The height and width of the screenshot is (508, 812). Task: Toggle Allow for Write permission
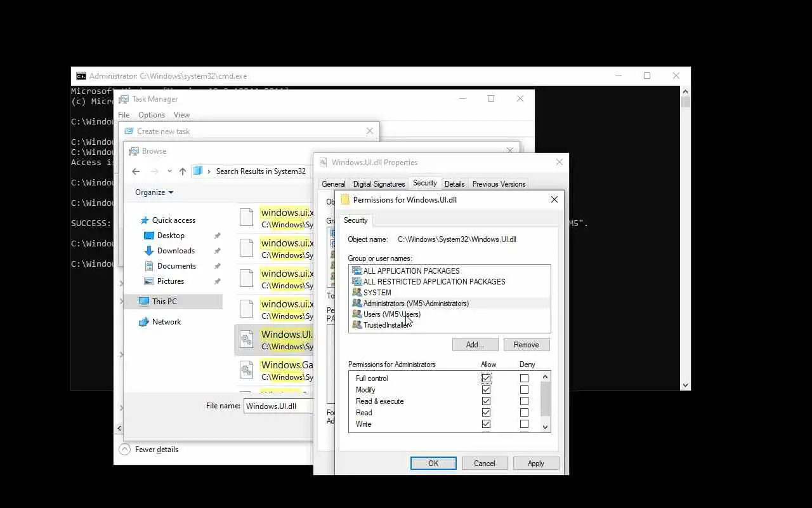coord(486,424)
